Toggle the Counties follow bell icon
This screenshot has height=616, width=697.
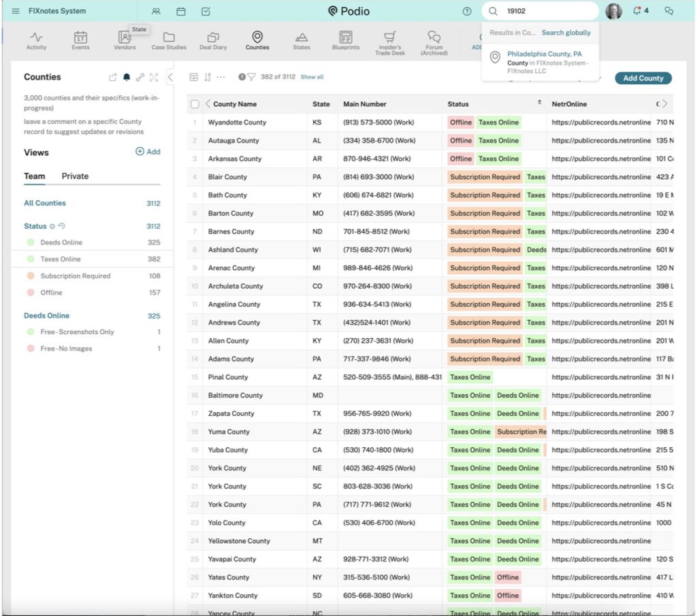click(127, 78)
